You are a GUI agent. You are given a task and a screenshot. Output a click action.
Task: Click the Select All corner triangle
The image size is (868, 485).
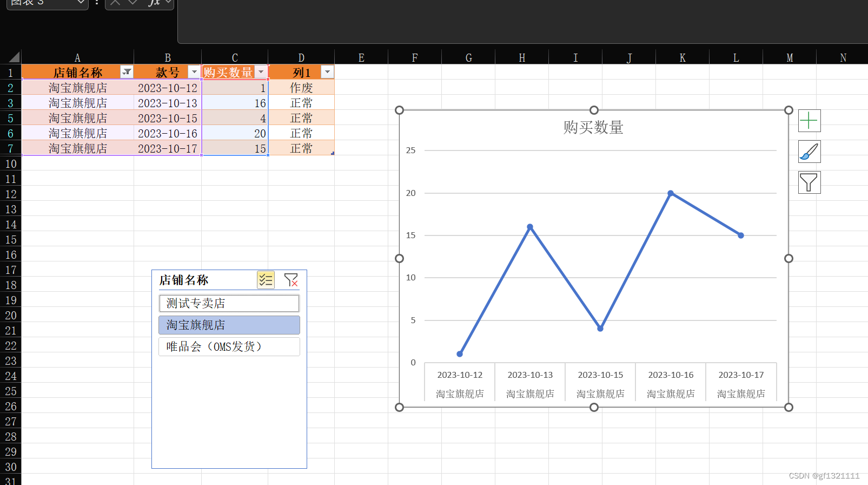click(14, 57)
